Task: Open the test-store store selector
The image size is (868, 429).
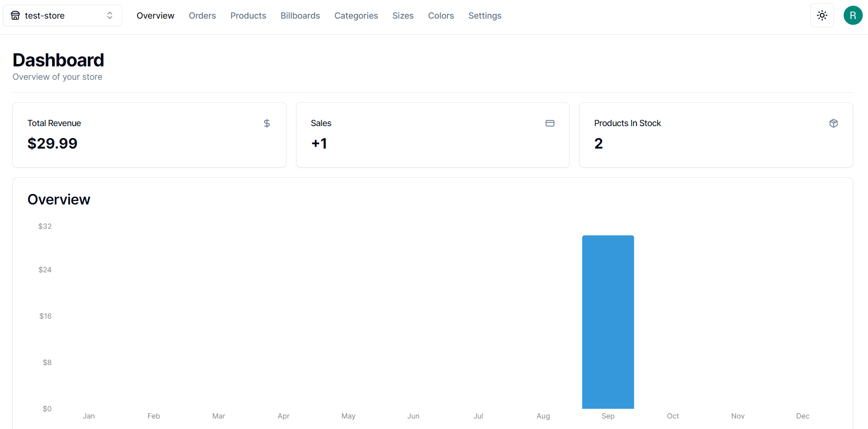Action: tap(62, 16)
